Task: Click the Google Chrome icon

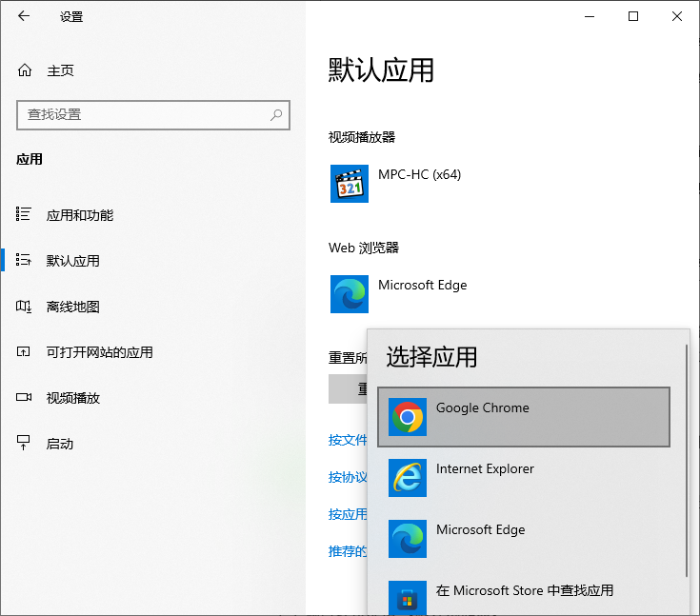Action: click(408, 417)
